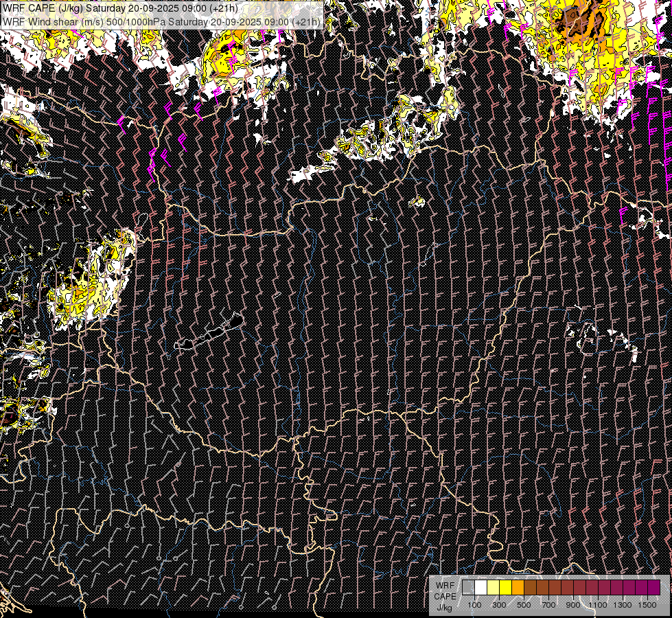Click the 1300 label on the legend
This screenshot has width=672, height=618.
point(623,604)
